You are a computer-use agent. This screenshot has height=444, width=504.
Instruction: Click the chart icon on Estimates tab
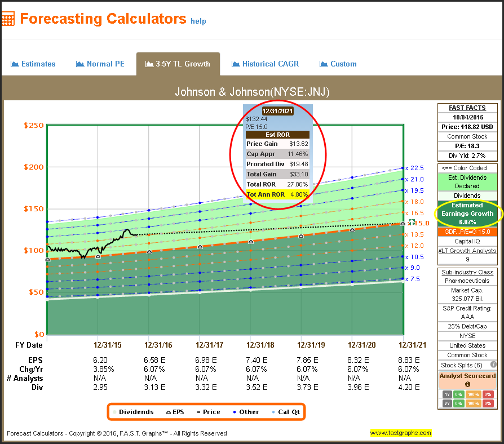click(15, 64)
